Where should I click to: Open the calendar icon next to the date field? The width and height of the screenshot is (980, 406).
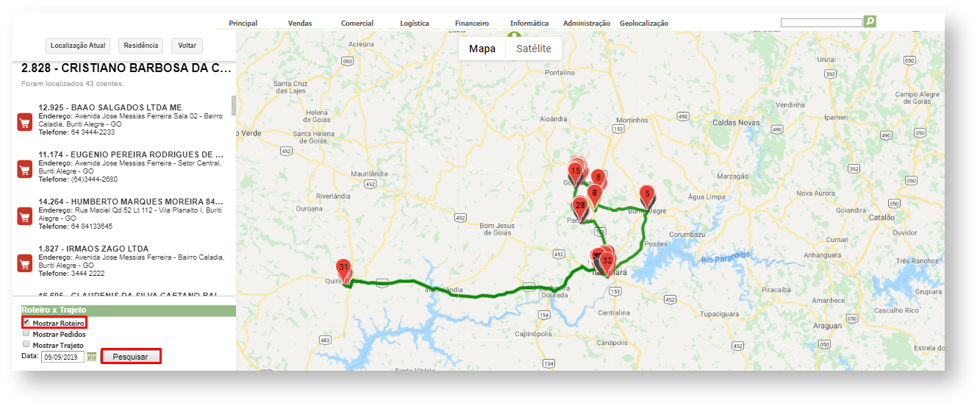(x=92, y=357)
